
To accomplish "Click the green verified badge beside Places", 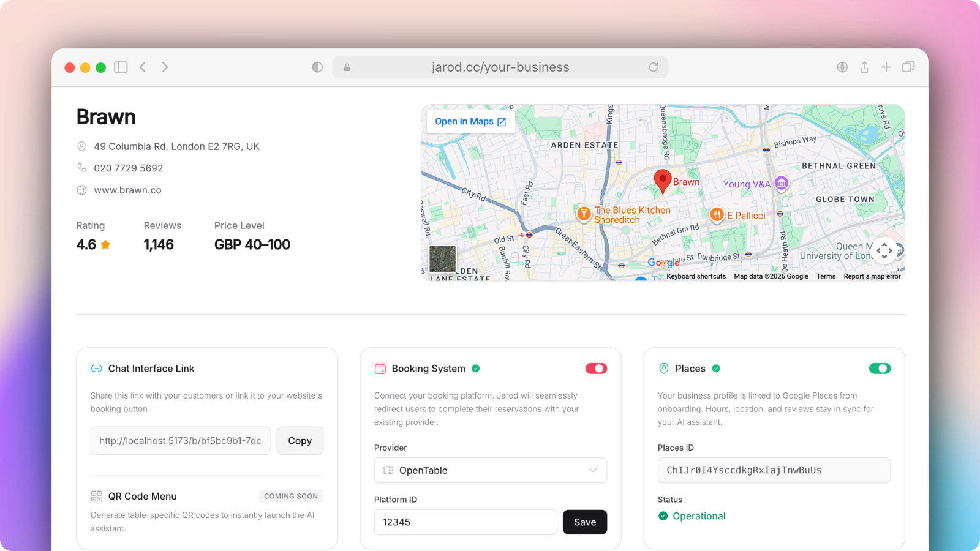I will tap(716, 369).
